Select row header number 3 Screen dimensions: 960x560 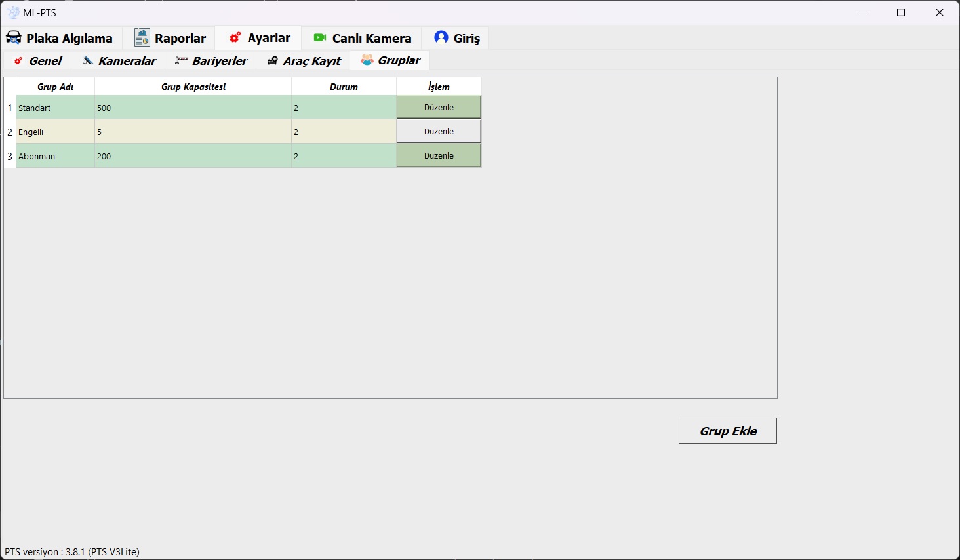10,156
